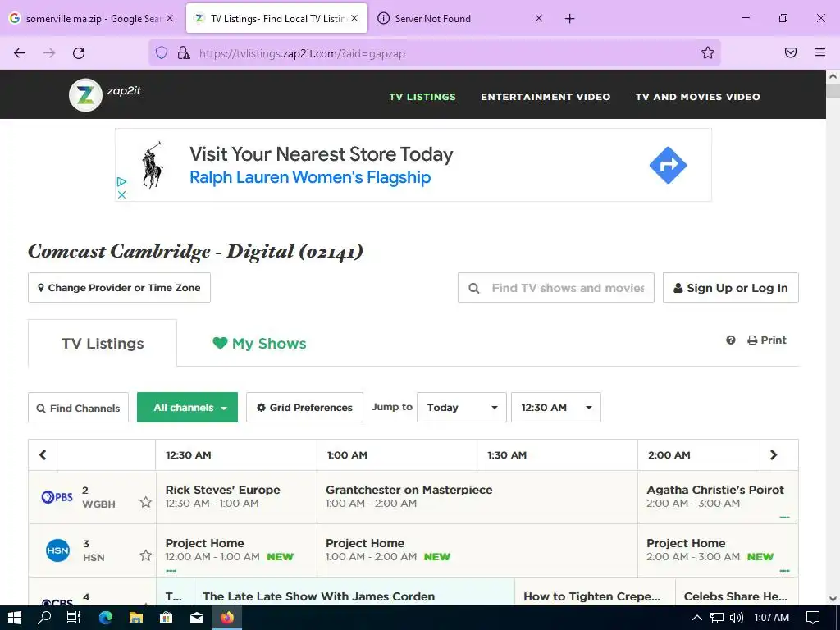Open Project Home 2:00 AM listing
This screenshot has width=840, height=630.
[718, 550]
